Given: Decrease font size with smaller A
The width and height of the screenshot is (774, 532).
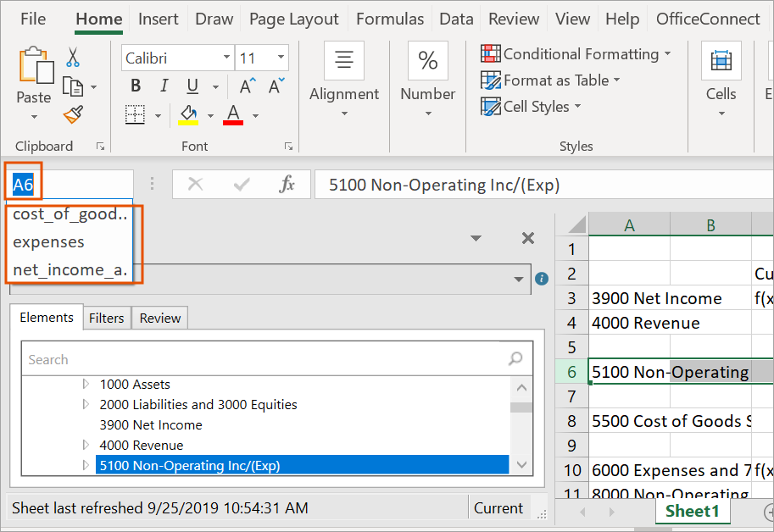Looking at the screenshot, I should [x=276, y=86].
